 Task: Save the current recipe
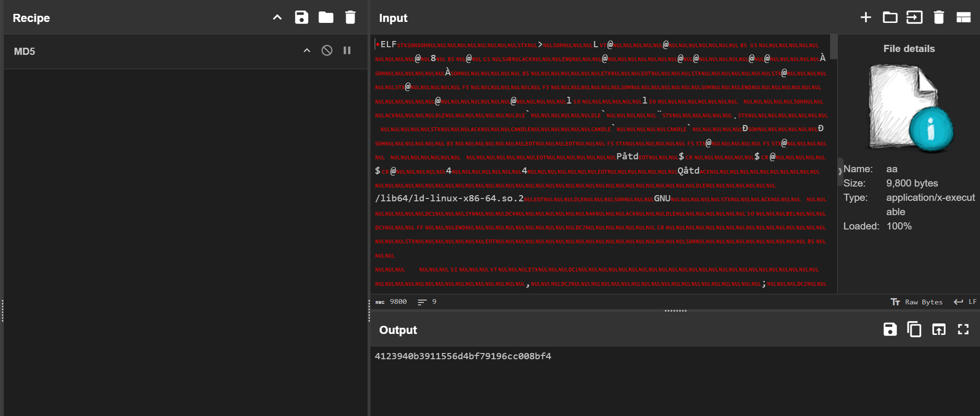pyautogui.click(x=301, y=18)
